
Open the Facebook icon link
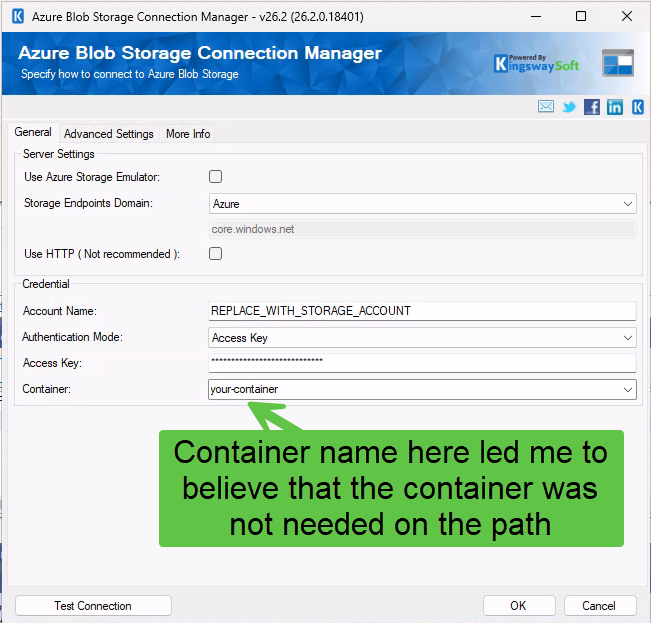(592, 107)
